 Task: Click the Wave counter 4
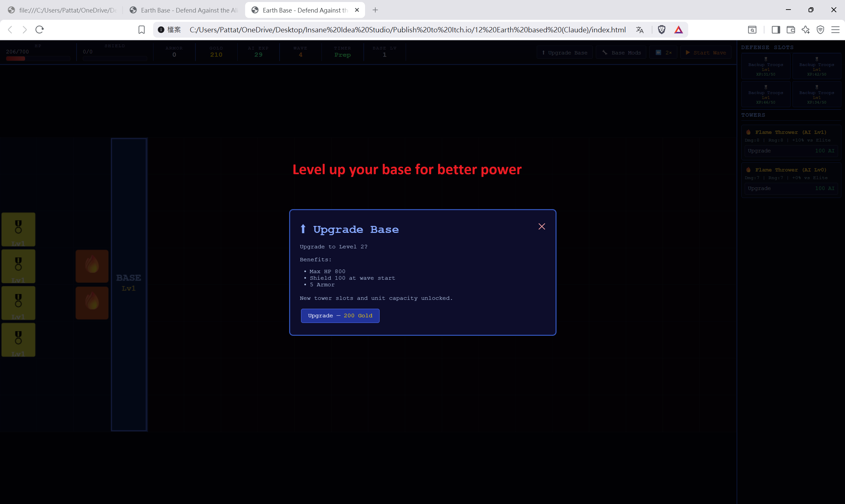click(300, 55)
